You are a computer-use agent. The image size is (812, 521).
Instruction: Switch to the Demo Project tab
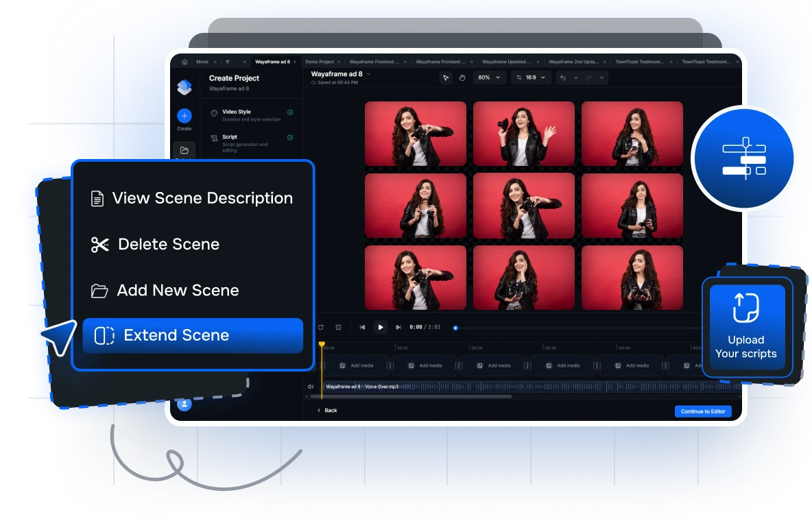click(320, 62)
